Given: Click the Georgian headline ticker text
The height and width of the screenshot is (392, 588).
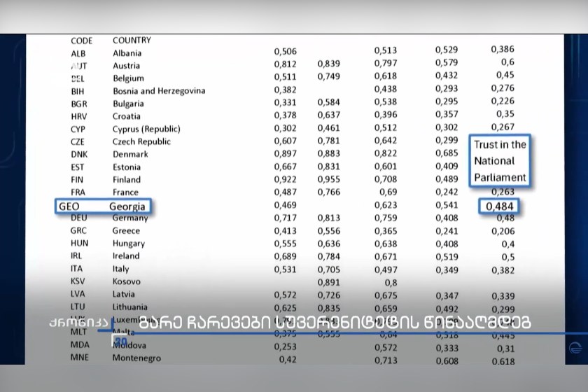Looking at the screenshot, I should 335,322.
